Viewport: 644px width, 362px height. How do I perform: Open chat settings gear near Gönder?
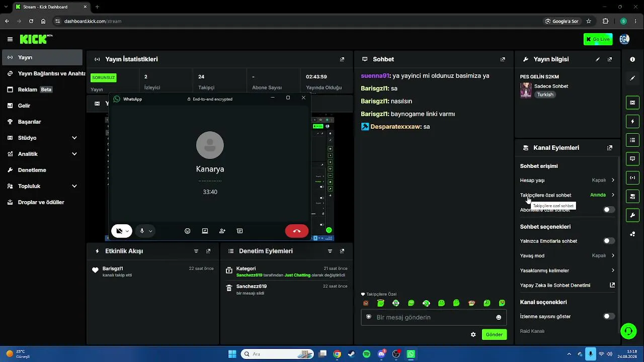473,334
